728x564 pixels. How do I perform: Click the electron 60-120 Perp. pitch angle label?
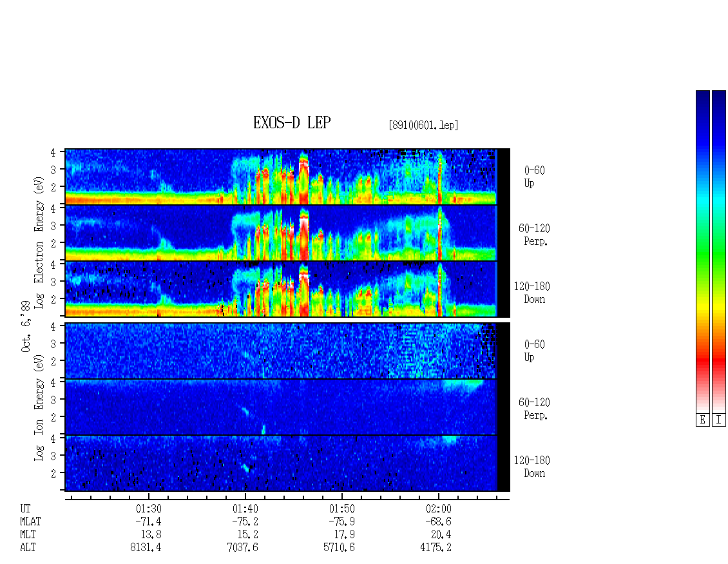(534, 235)
